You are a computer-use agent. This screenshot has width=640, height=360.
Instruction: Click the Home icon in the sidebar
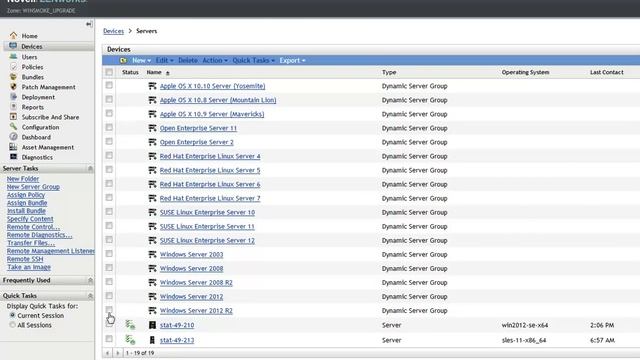pos(13,36)
